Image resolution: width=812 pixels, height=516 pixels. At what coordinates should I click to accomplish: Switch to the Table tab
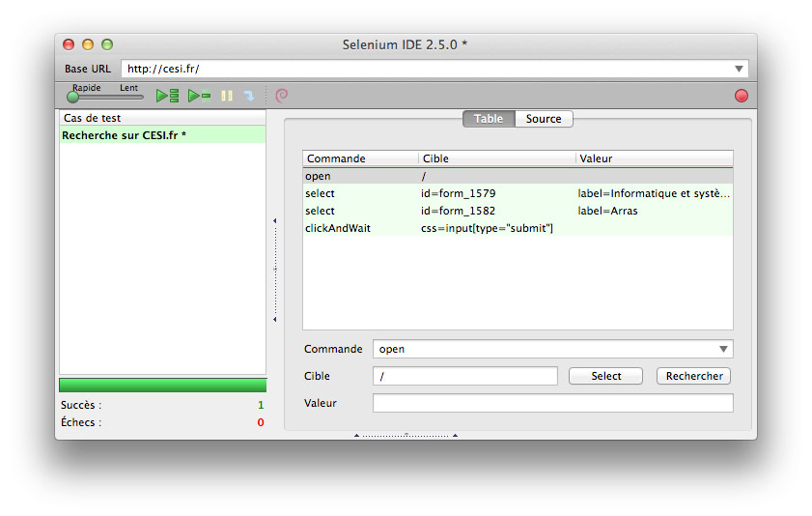(489, 119)
